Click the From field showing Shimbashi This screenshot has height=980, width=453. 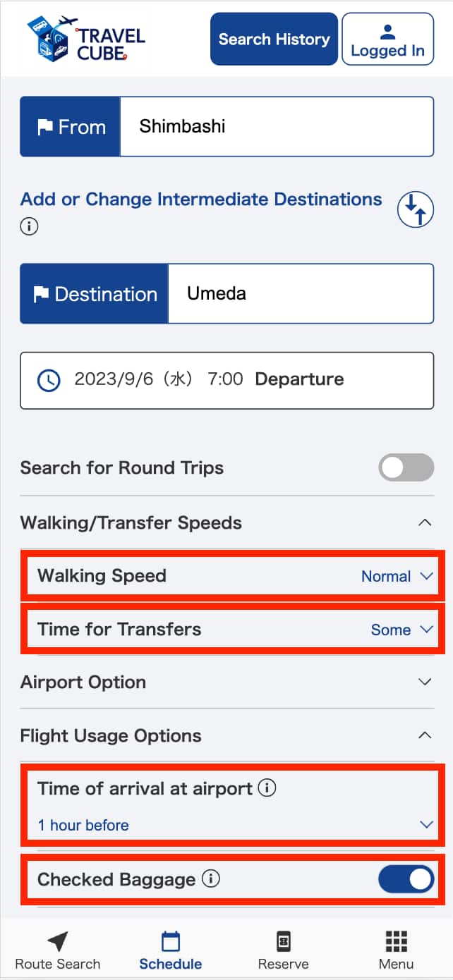[x=276, y=127]
